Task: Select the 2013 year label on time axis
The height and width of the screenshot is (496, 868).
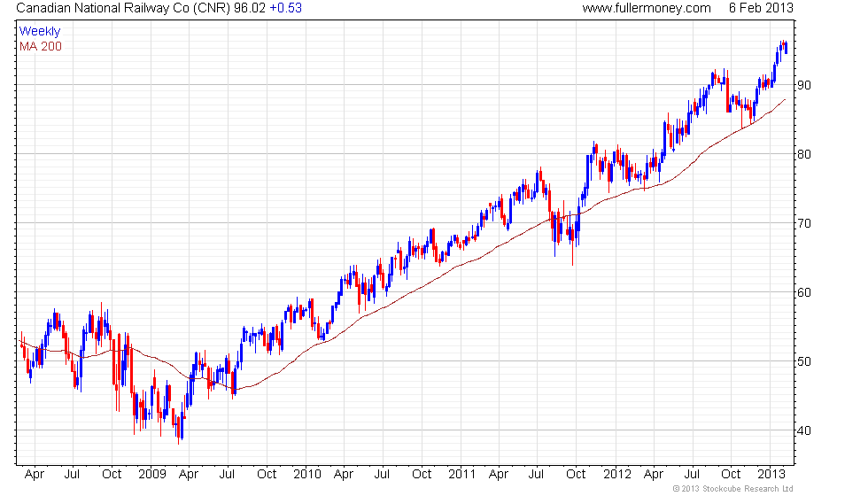Action: tap(771, 474)
